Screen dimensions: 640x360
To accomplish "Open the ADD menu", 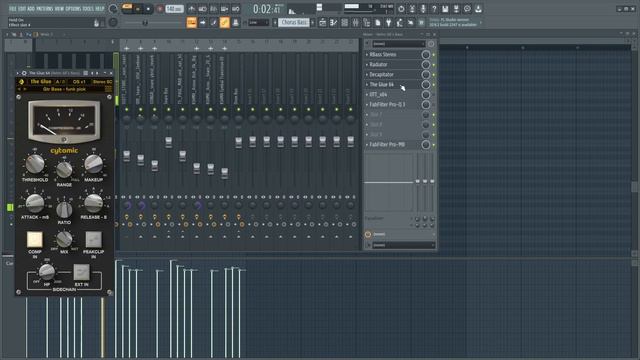I will [31, 9].
